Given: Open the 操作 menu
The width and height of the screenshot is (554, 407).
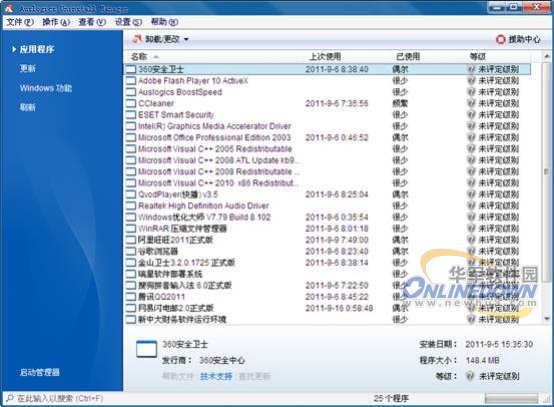Looking at the screenshot, I should pyautogui.click(x=56, y=22).
